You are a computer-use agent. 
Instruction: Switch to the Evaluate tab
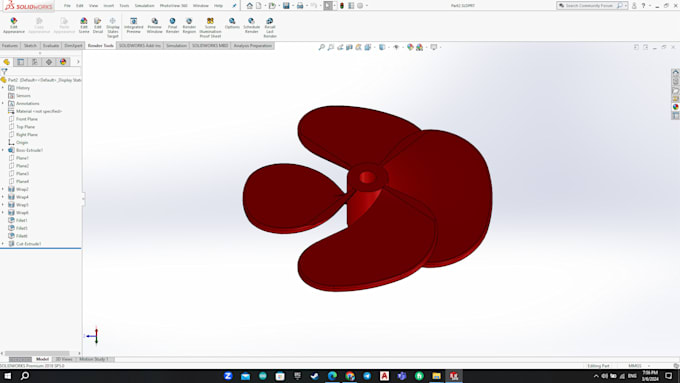(51, 46)
